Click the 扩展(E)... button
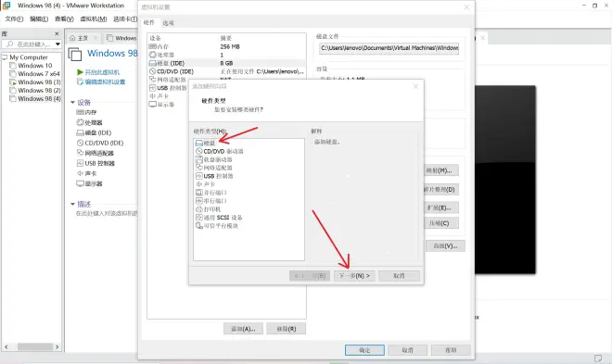 [441, 207]
